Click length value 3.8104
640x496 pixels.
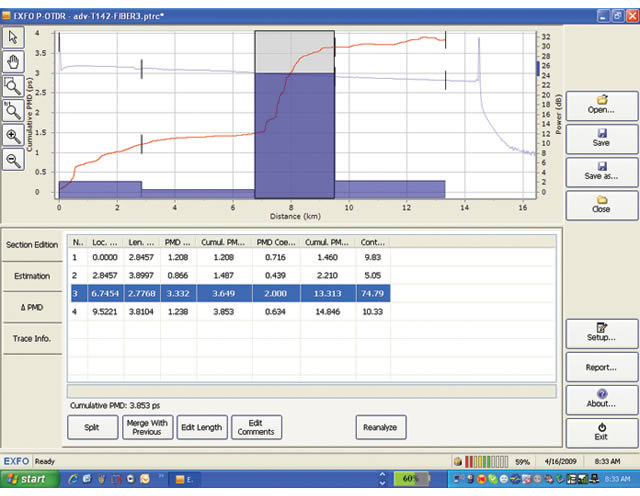(x=141, y=311)
